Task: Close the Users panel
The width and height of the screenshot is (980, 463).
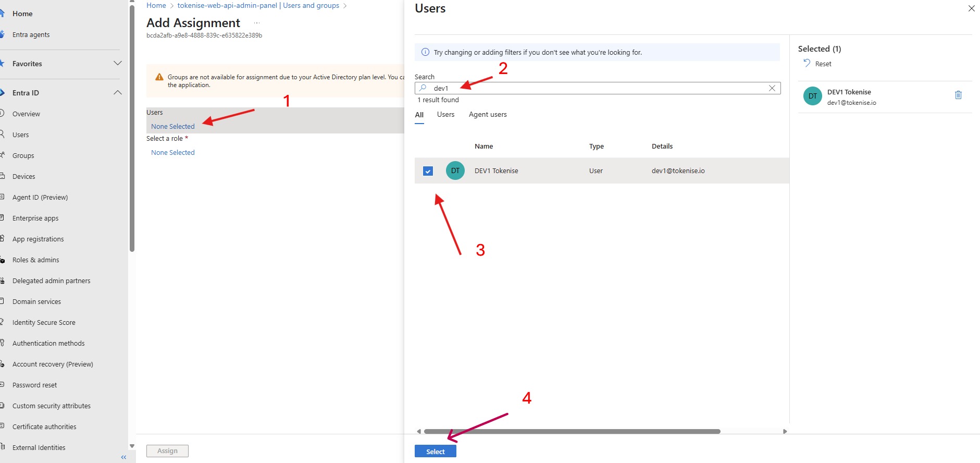Action: point(971,8)
